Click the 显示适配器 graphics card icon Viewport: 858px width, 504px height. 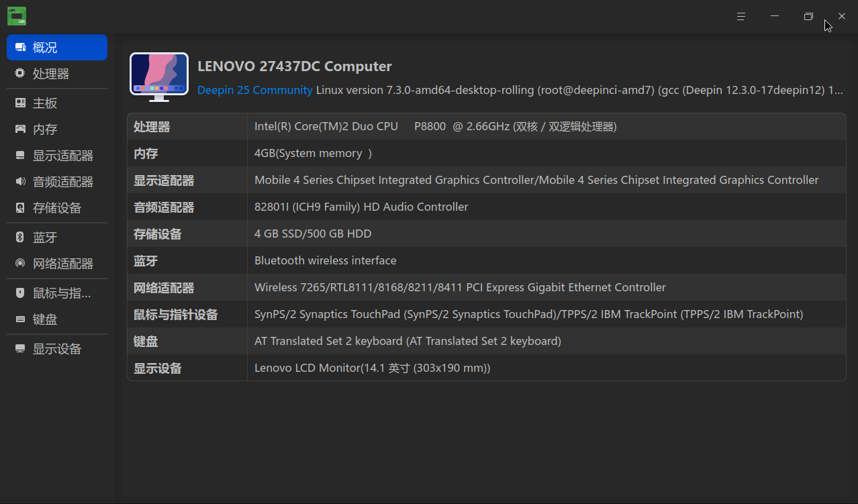20,156
